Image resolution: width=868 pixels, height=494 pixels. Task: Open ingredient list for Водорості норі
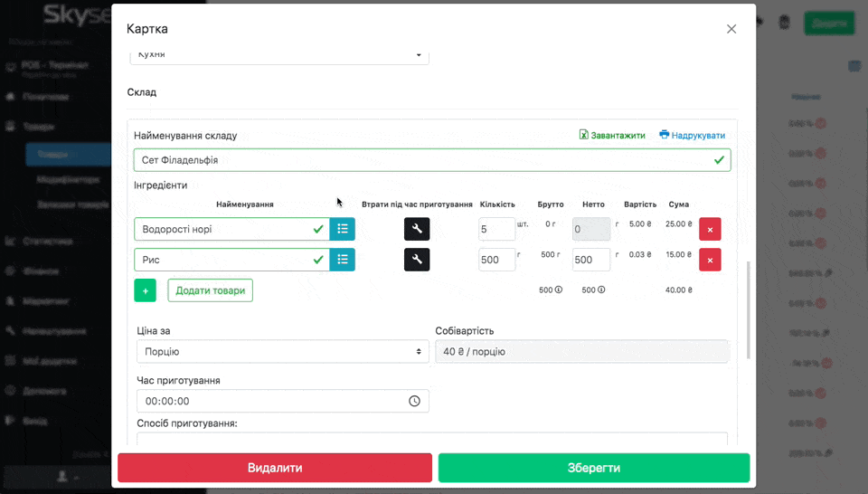coord(342,230)
